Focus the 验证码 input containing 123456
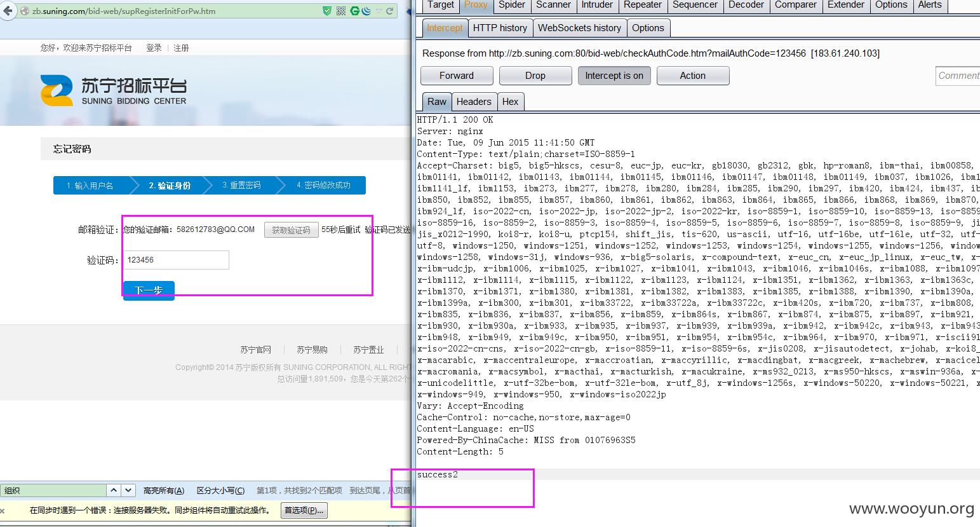The height and width of the screenshot is (527, 980). (176, 260)
